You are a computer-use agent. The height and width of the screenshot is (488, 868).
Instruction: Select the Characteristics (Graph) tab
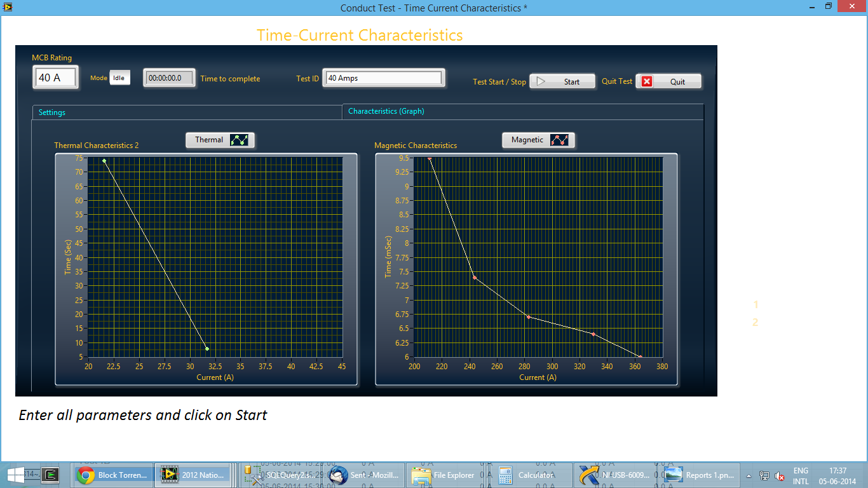point(522,111)
